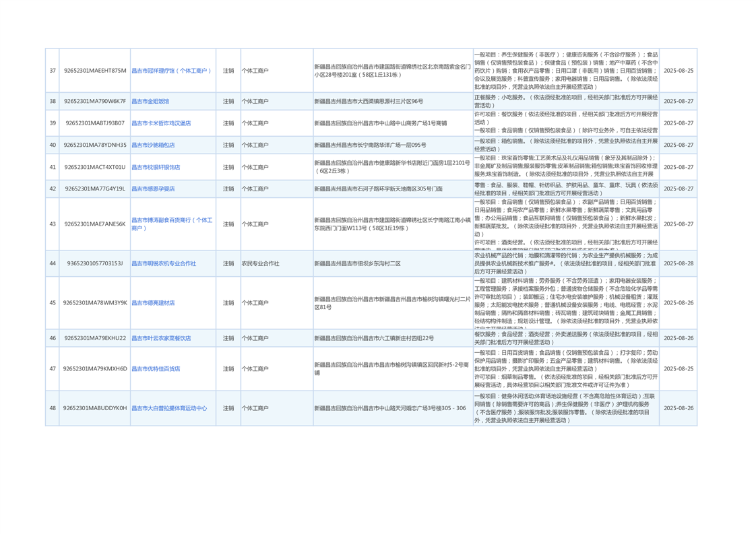756x534 pixels.
Task: Click 个体工商户 type in row 47
Action: (255, 369)
